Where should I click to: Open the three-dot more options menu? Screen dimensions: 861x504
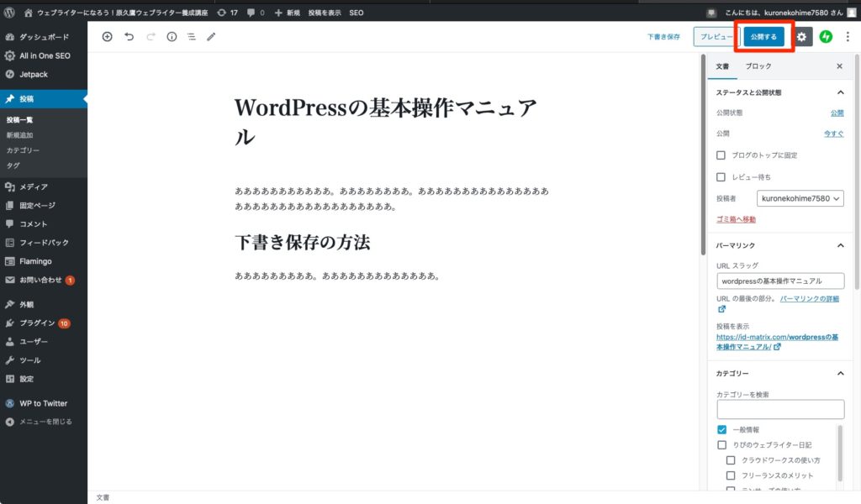point(848,37)
